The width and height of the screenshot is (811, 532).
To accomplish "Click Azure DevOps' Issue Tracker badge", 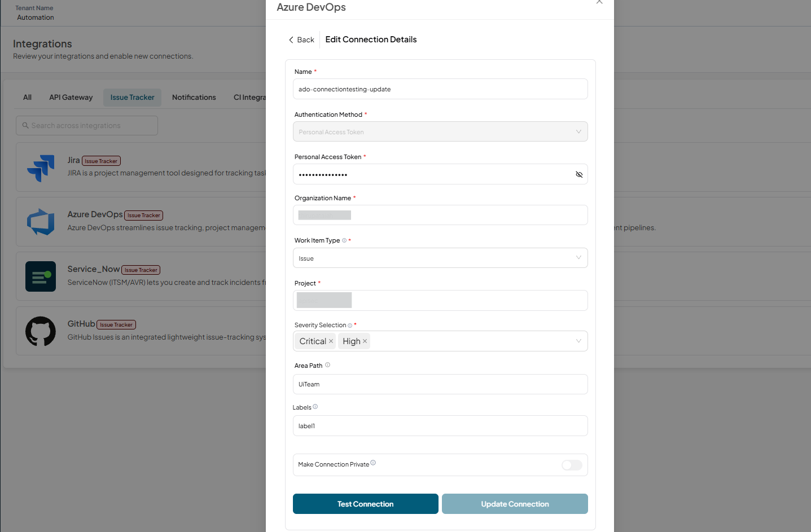I will (144, 216).
